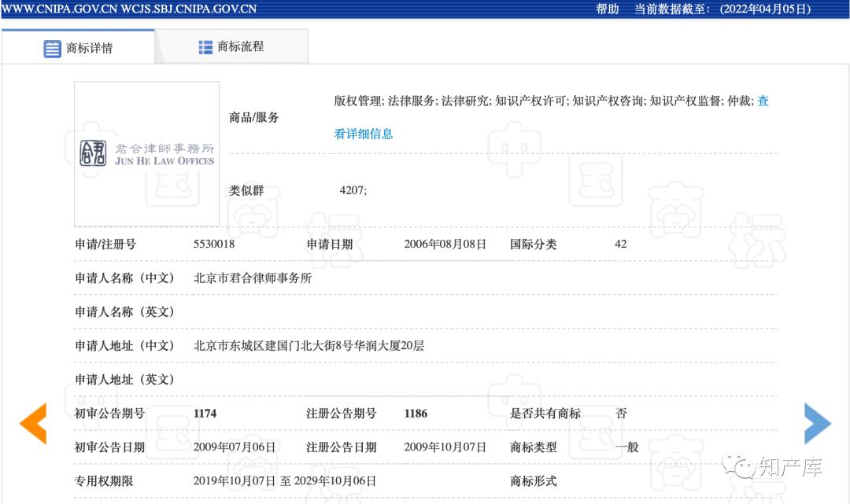
Task: Click the orange previous-record arrow
Action: click(32, 424)
